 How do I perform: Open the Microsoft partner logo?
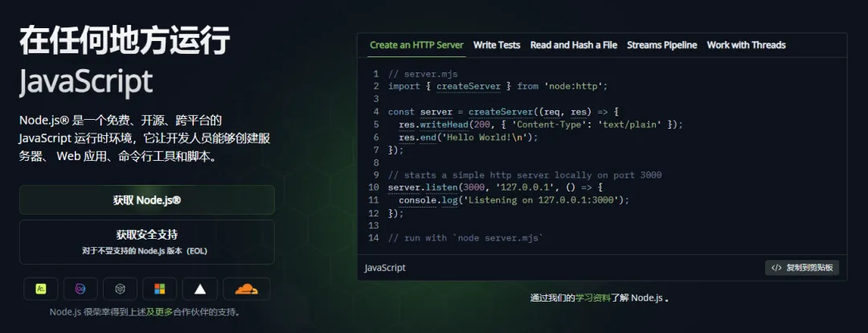(x=159, y=289)
